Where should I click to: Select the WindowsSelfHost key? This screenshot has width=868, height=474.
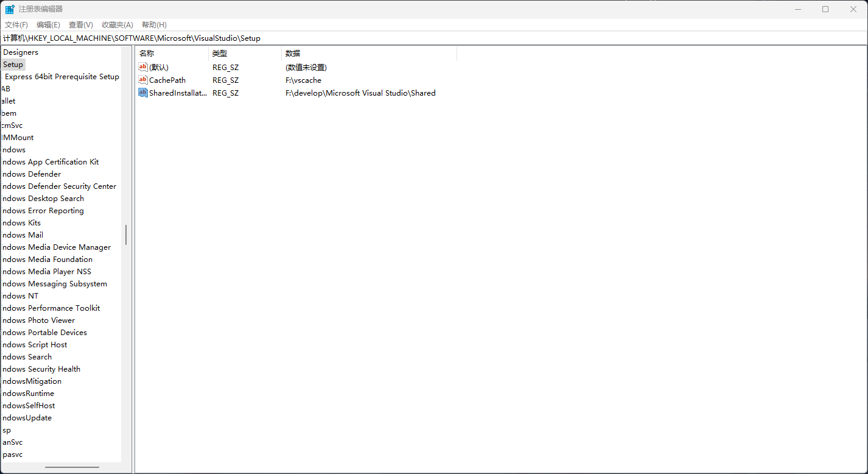28,406
